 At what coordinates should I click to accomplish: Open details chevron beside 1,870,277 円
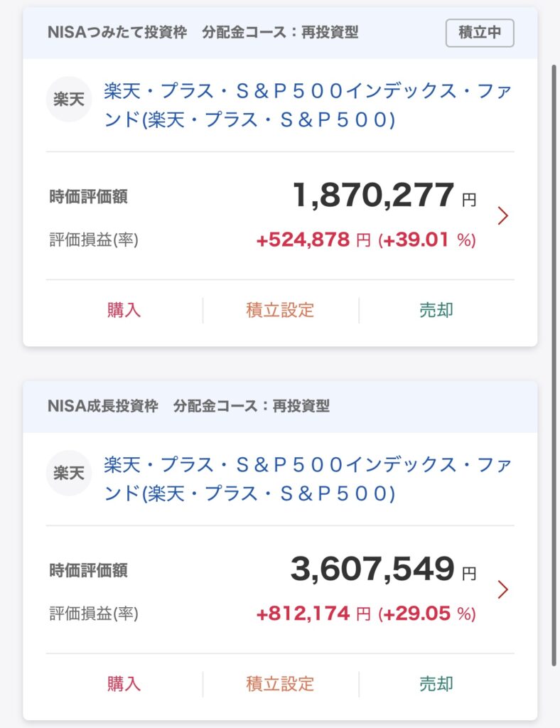502,216
